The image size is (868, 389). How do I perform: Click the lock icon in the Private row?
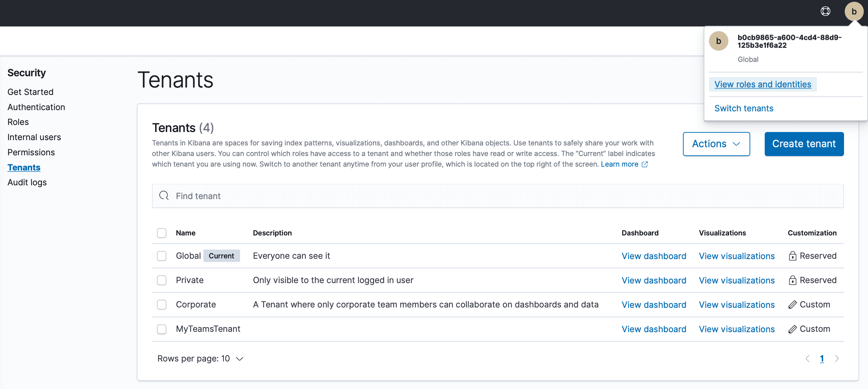pyautogui.click(x=793, y=280)
